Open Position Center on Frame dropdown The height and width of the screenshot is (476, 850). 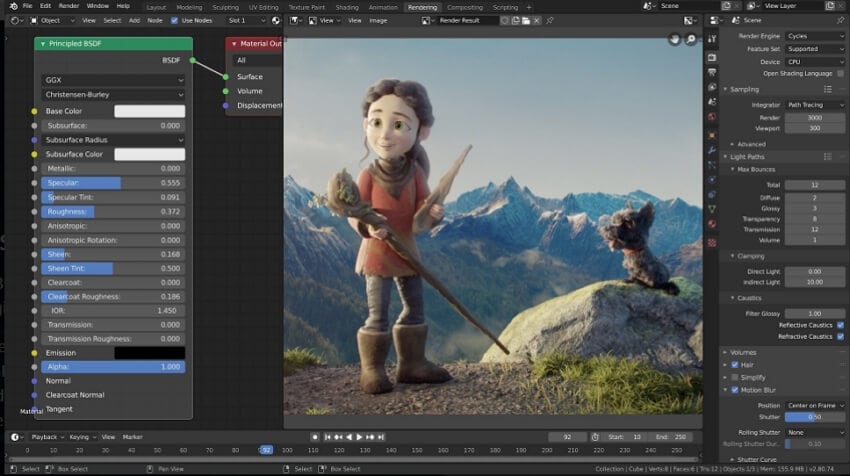pos(815,406)
